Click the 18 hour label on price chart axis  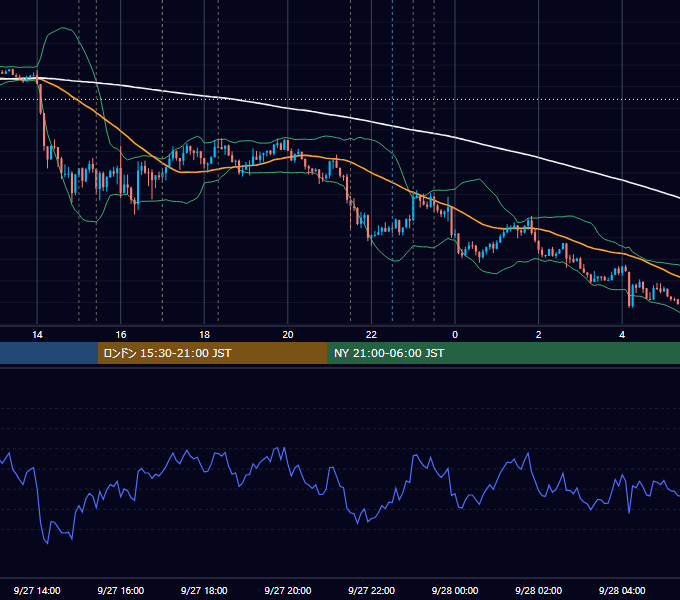(x=204, y=335)
